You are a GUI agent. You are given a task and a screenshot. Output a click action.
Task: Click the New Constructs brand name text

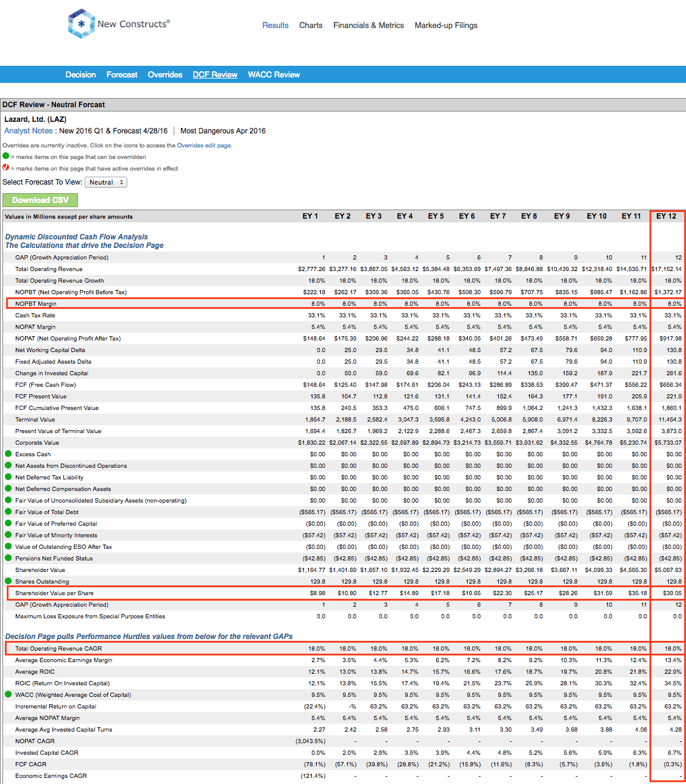(133, 24)
